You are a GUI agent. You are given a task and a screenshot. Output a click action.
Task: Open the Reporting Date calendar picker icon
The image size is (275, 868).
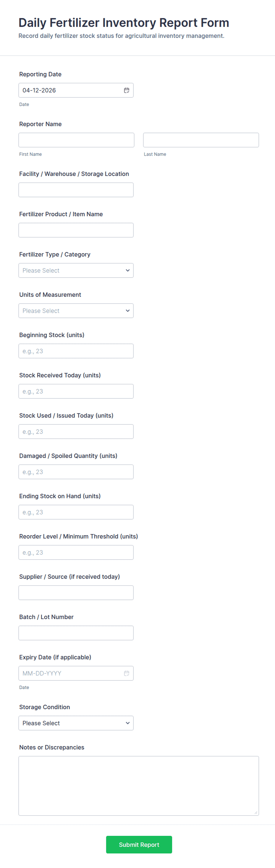click(x=127, y=90)
